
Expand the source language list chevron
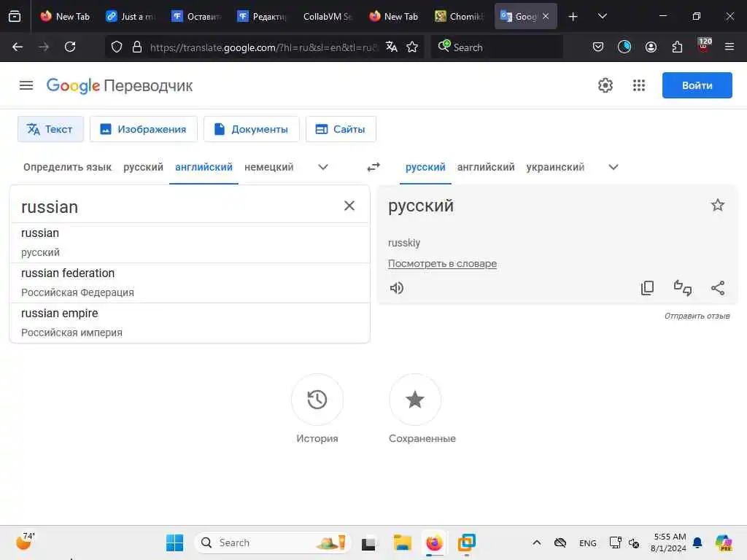coord(323,167)
